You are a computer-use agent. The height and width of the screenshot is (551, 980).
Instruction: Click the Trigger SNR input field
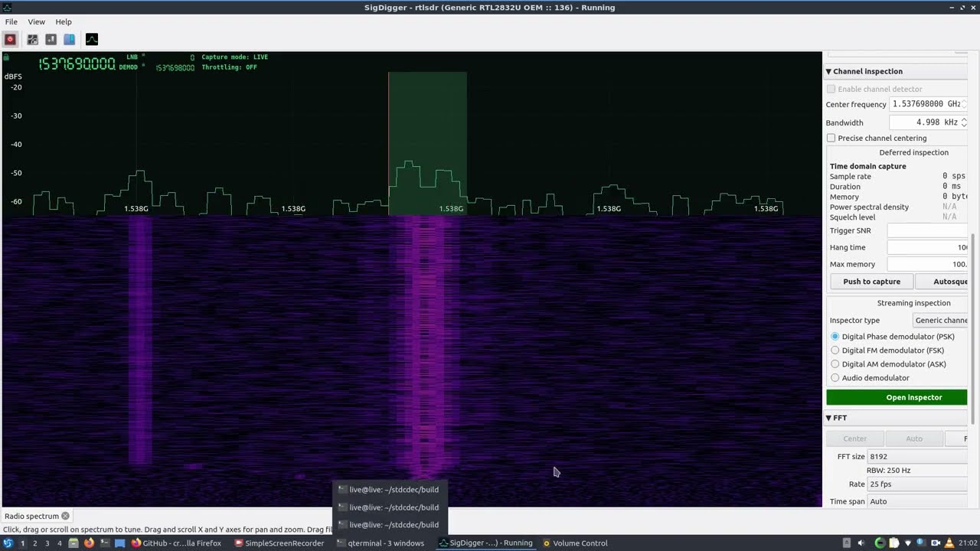pos(927,230)
